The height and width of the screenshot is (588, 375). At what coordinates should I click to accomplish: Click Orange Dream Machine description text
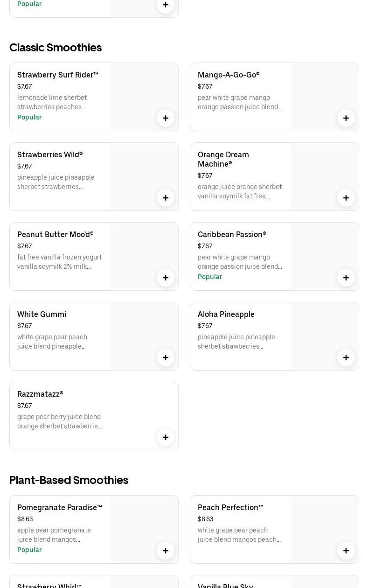pos(240,191)
